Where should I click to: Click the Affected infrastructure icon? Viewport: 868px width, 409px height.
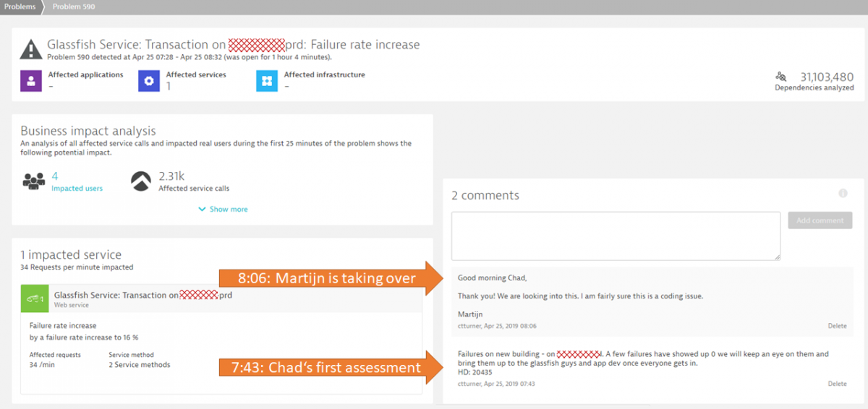tap(267, 80)
